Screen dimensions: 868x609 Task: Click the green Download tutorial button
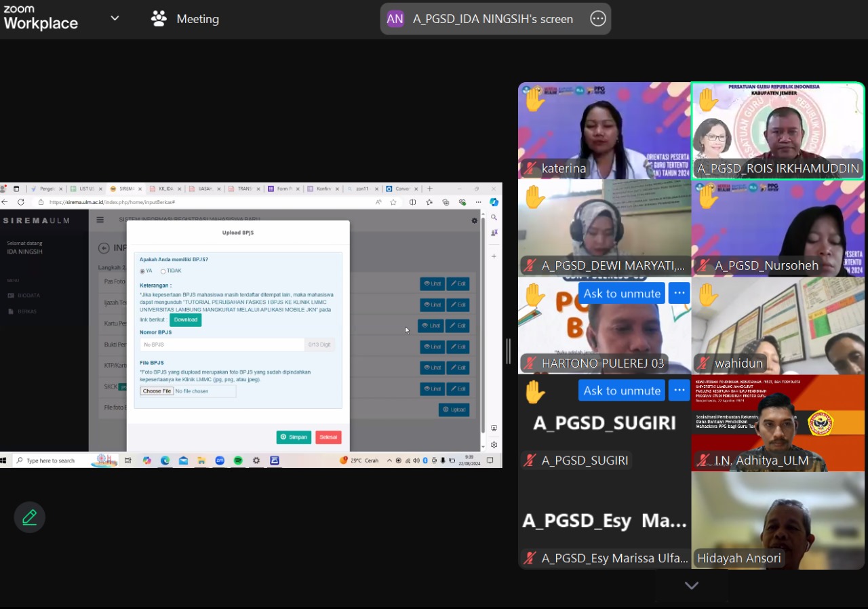click(185, 319)
